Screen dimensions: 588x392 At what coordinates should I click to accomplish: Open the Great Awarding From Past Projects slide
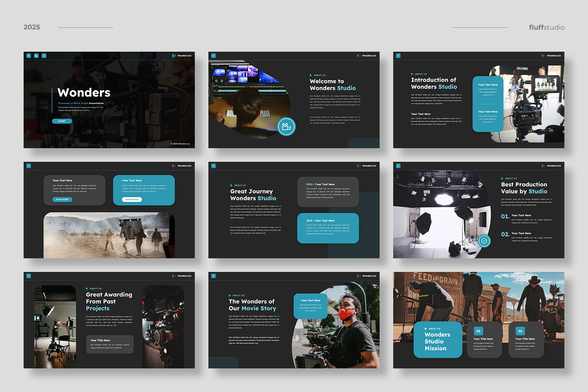(109, 320)
